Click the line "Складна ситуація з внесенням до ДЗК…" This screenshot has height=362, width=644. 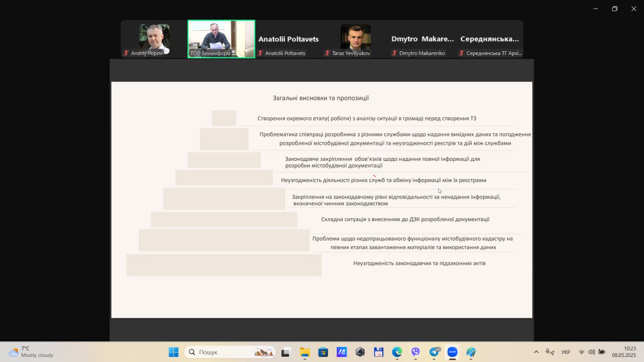405,219
